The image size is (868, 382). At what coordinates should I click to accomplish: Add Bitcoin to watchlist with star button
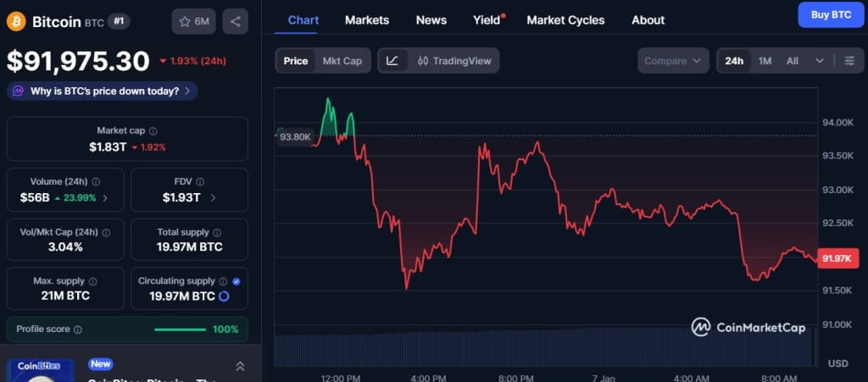pos(194,21)
